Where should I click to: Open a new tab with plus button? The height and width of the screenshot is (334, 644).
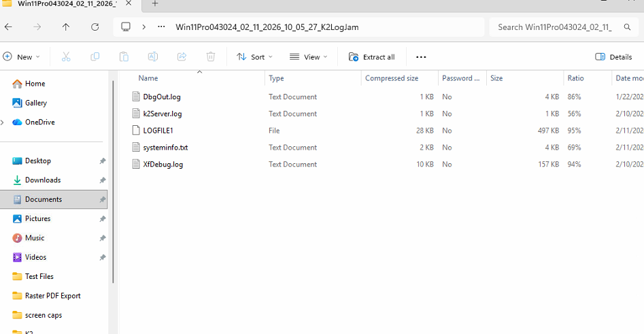pyautogui.click(x=155, y=3)
